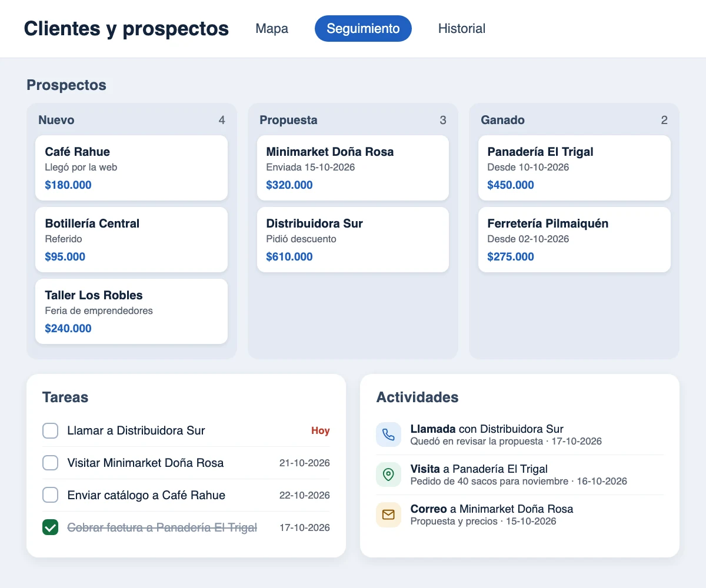Click the $450.000 amount

(511, 185)
